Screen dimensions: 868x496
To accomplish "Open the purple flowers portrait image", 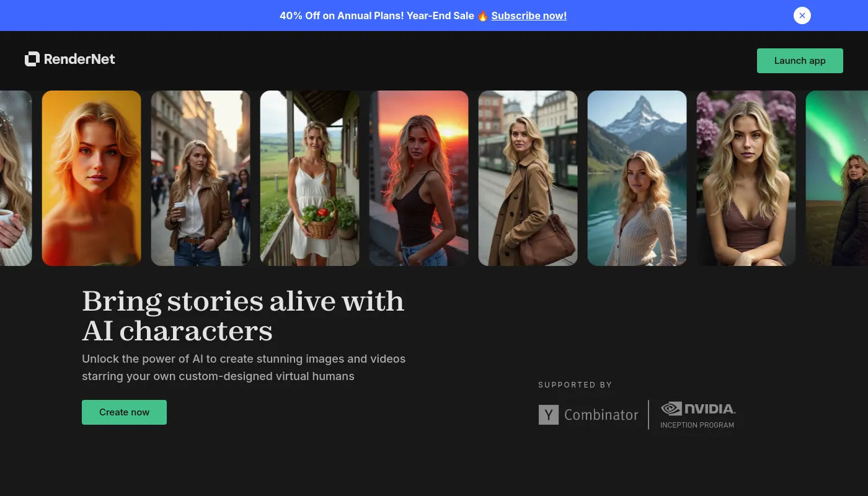I will [746, 178].
